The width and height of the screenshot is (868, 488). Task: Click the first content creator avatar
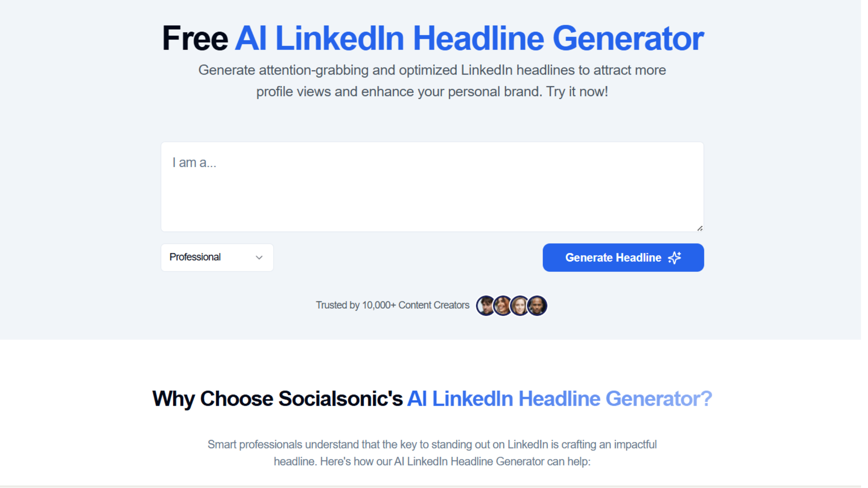point(485,306)
